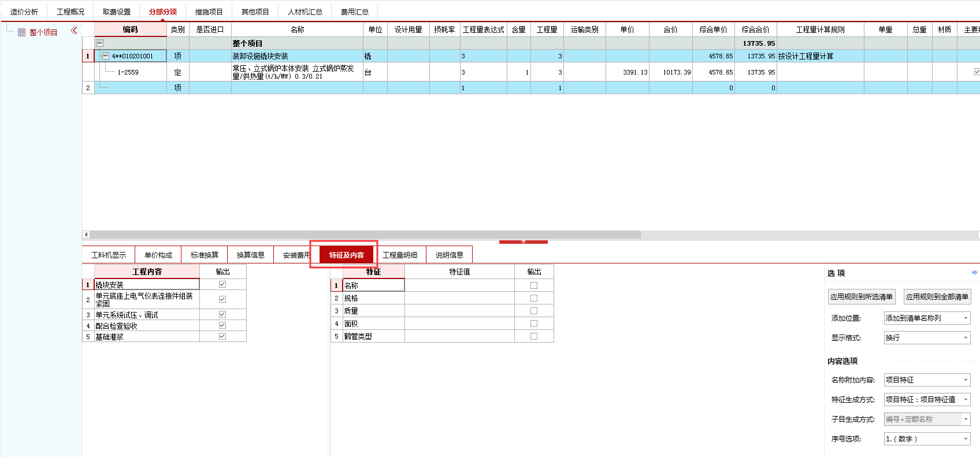This screenshot has width=980, height=457.
Task: Click the checkbox at right edge of row 1-2559
Action: 977,72
